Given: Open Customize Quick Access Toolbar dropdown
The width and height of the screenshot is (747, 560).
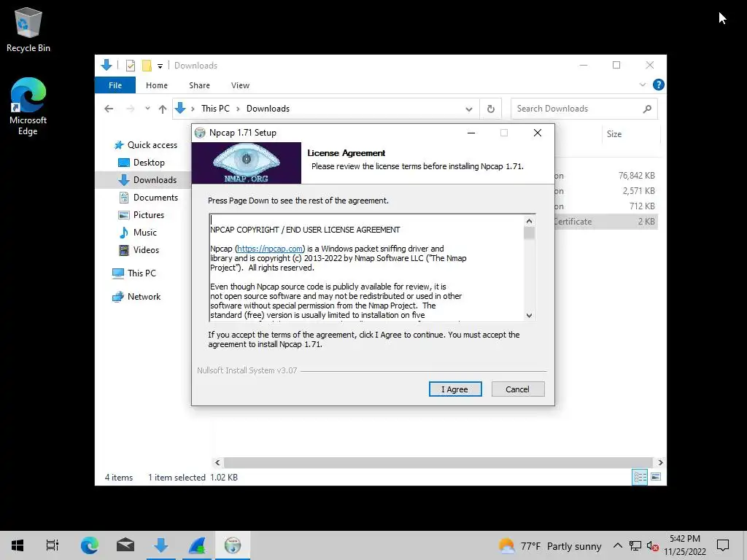Looking at the screenshot, I should point(160,66).
